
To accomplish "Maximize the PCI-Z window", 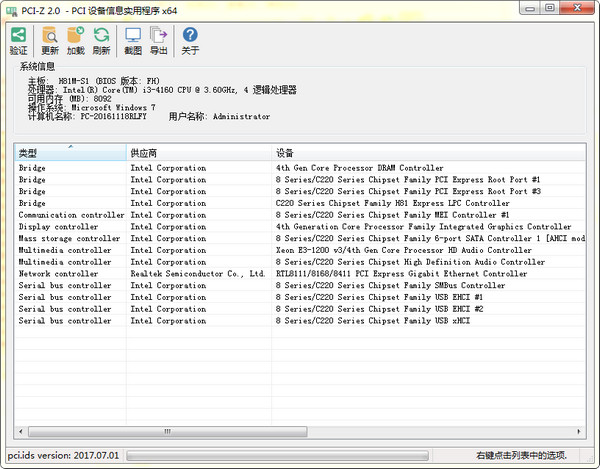I will pyautogui.click(x=550, y=8).
